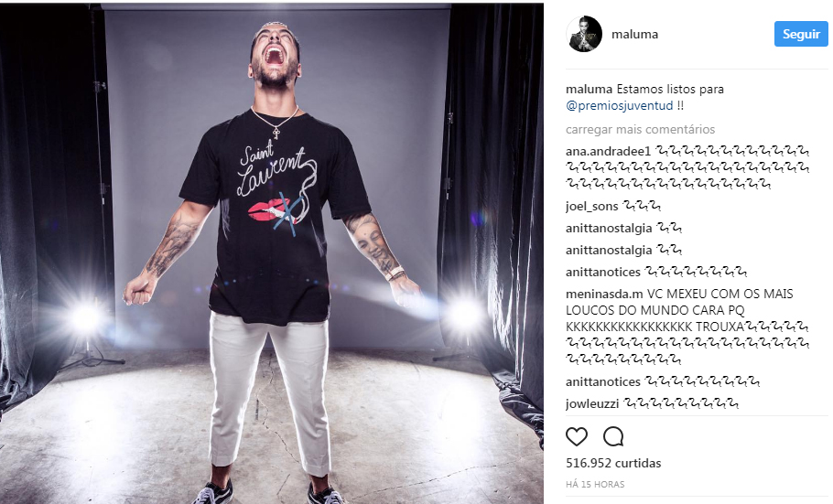Select the main post photo
The height and width of the screenshot is (504, 833).
click(272, 253)
